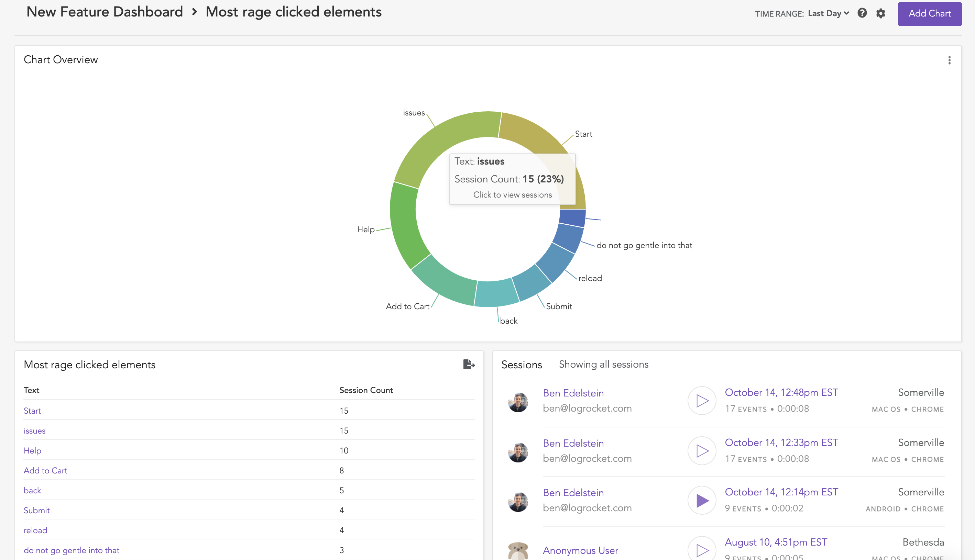Expand the Last Day time range dropdown

(828, 13)
